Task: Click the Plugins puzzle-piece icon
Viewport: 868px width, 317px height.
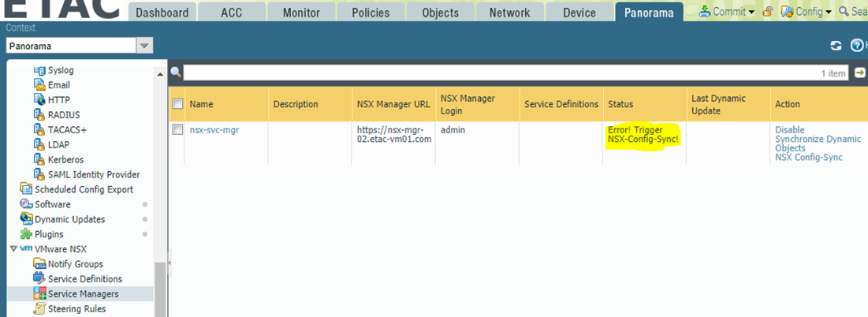Action: pos(26,235)
